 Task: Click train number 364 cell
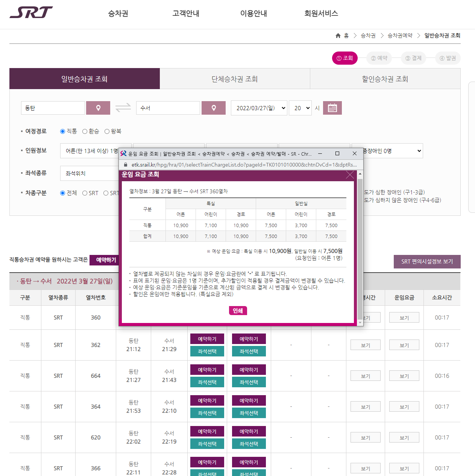[x=96, y=406]
